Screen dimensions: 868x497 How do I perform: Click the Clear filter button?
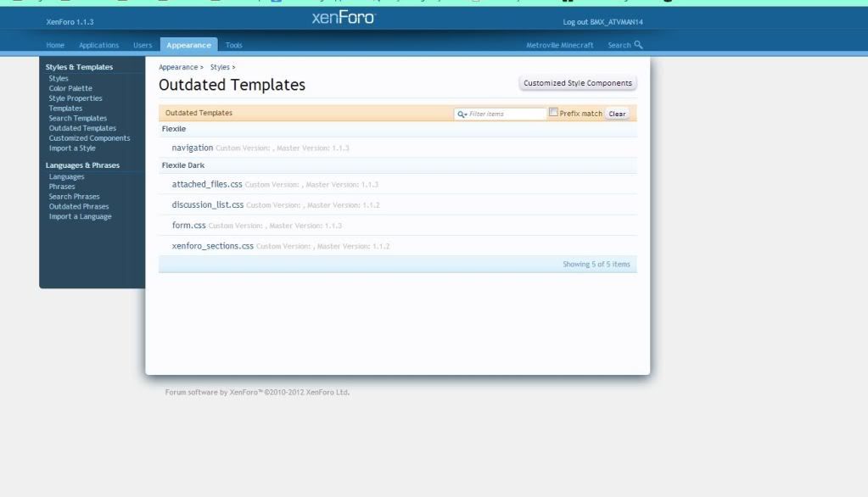click(x=617, y=114)
